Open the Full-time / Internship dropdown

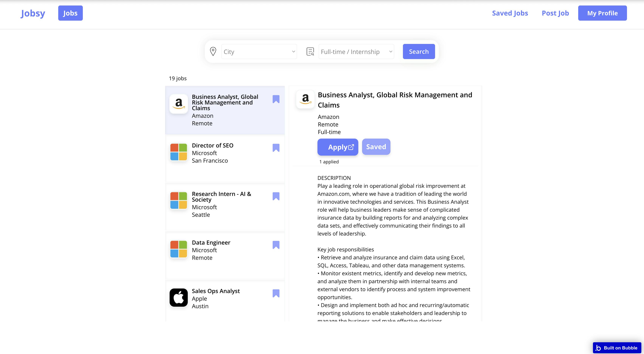[356, 51]
